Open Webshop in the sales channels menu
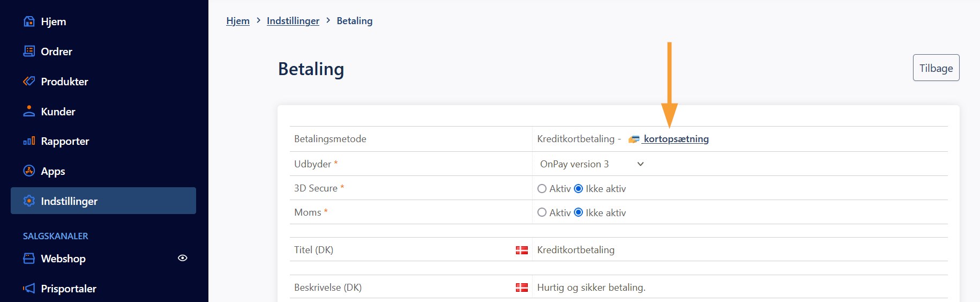 tap(63, 259)
